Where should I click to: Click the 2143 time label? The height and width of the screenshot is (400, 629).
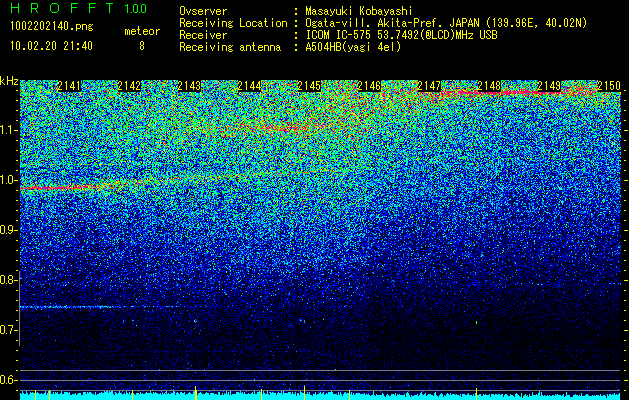click(189, 86)
